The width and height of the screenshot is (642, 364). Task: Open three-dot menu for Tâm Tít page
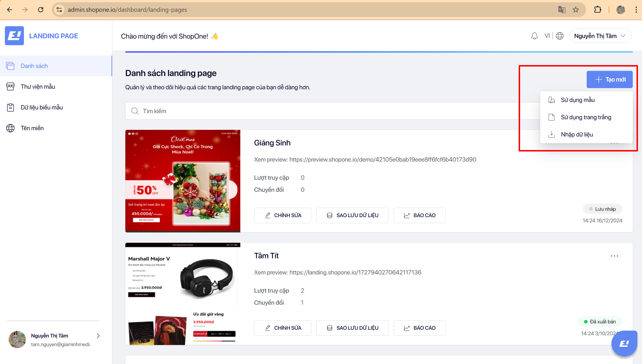[x=614, y=256]
